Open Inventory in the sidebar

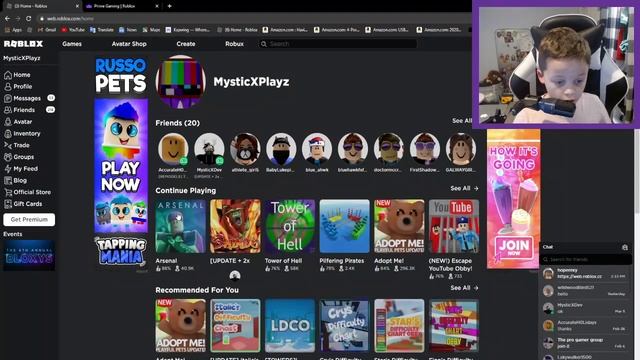(x=22, y=133)
